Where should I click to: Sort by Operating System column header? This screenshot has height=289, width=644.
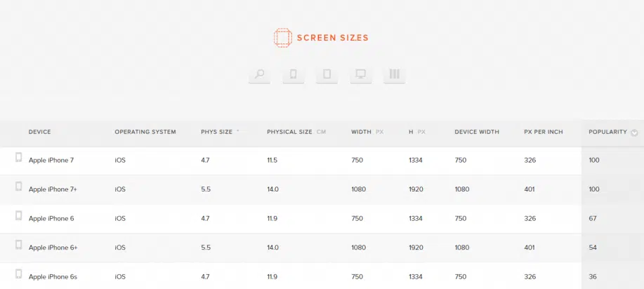tap(145, 132)
